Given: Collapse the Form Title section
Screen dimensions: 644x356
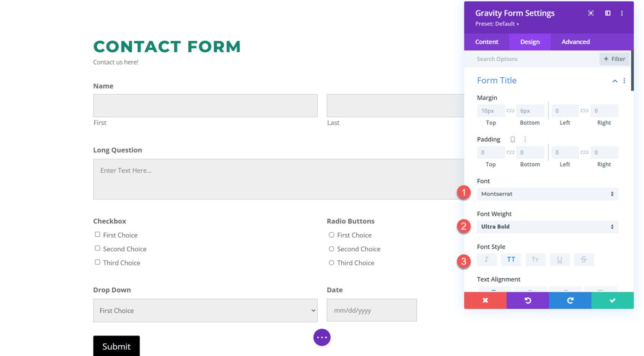Looking at the screenshot, I should [615, 81].
